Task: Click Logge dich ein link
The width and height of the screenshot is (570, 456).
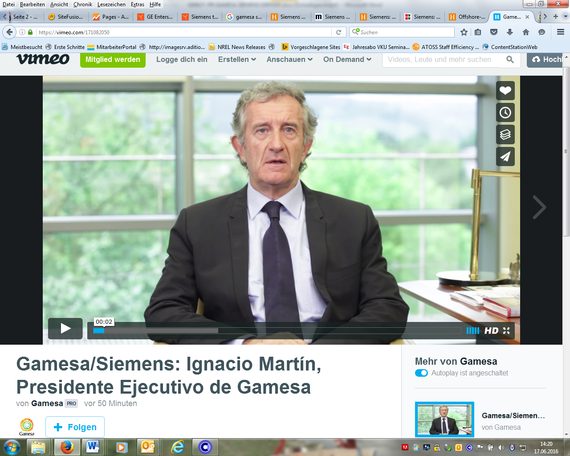Action: 182,59
